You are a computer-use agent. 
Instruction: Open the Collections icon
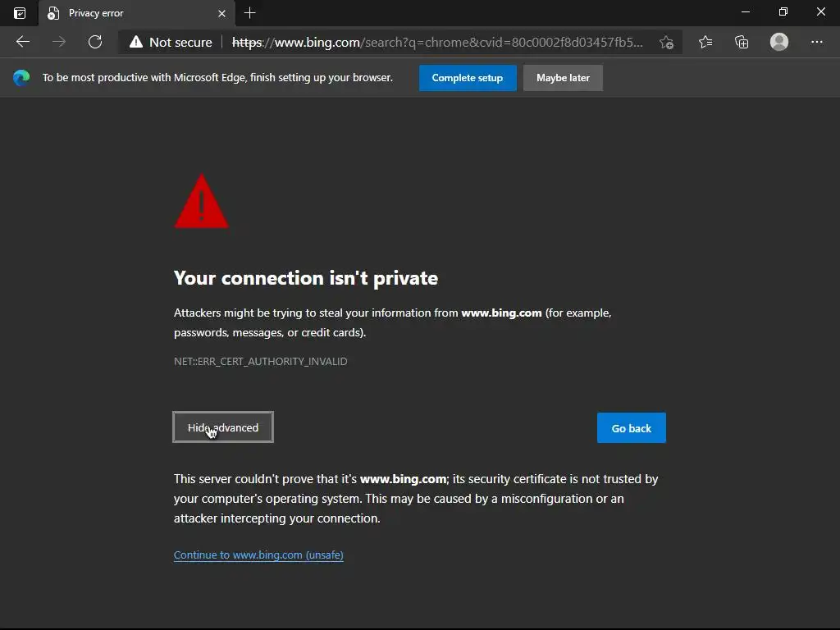(x=742, y=42)
